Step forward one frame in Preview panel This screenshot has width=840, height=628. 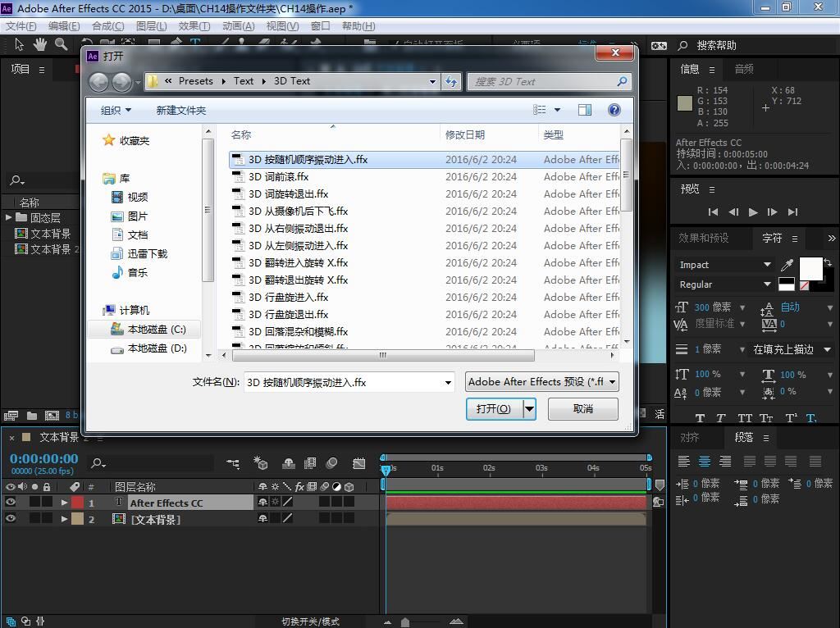772,212
